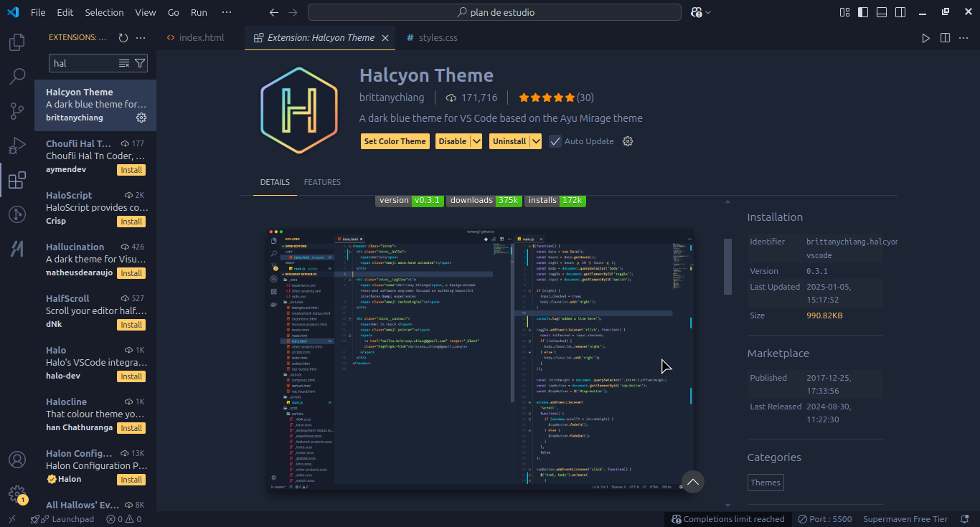
Task: Open the Edit menu
Action: coord(65,12)
